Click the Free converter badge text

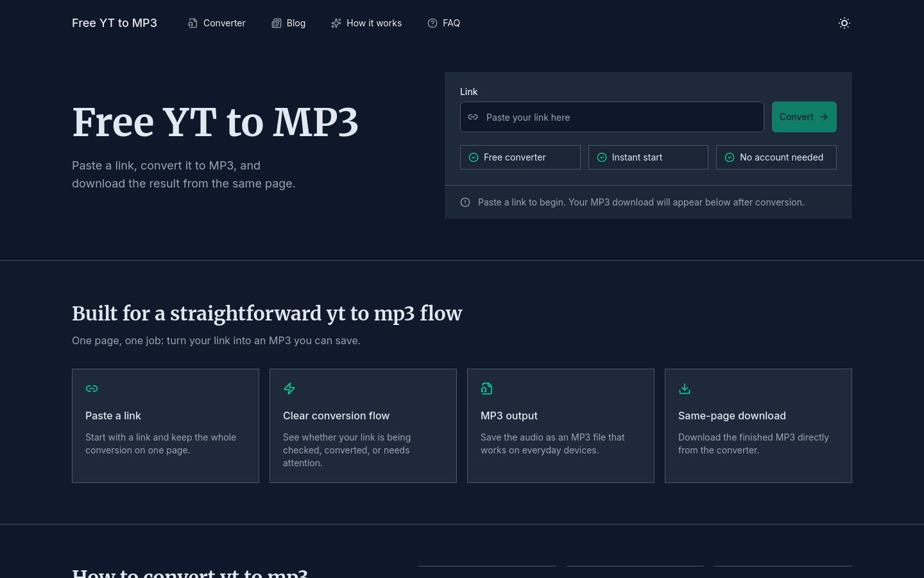coord(515,157)
